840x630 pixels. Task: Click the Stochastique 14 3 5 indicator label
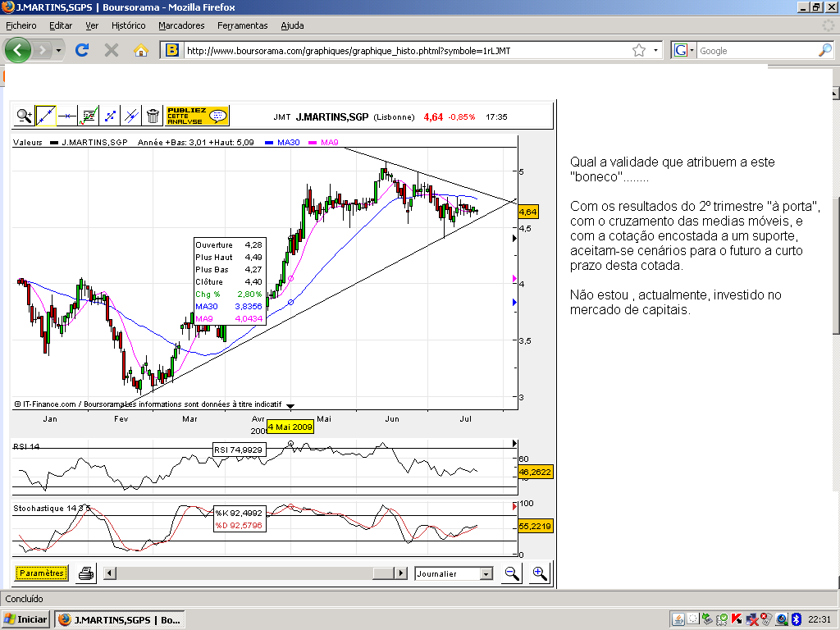pos(52,509)
